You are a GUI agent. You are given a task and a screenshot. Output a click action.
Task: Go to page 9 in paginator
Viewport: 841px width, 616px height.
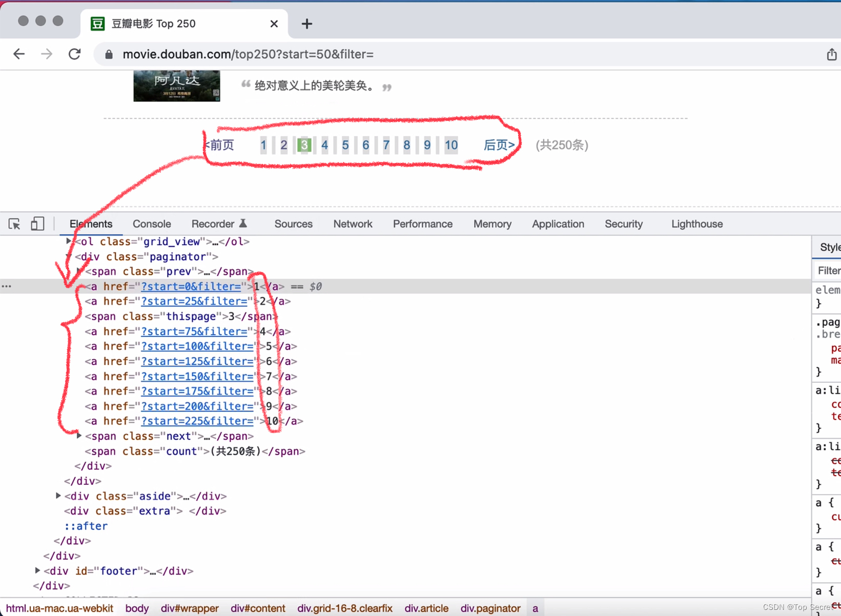pos(427,145)
